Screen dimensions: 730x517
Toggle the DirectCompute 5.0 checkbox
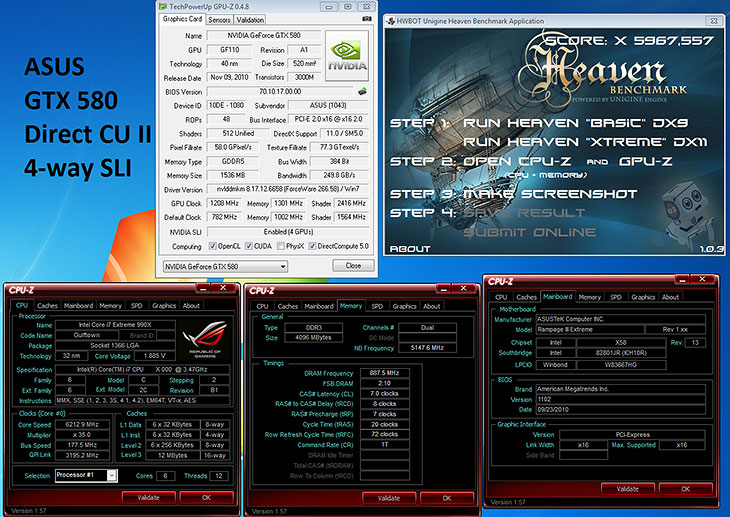coord(312,246)
